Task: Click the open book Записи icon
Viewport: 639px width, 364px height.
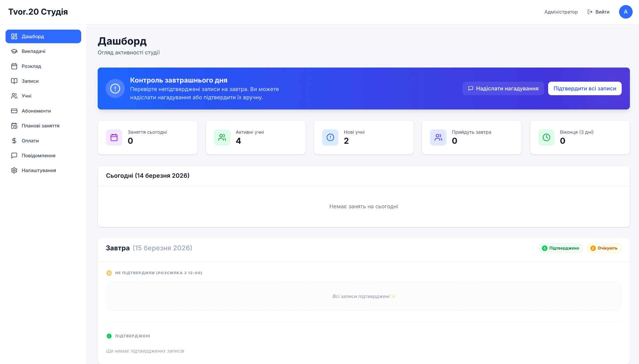Action: (x=14, y=81)
